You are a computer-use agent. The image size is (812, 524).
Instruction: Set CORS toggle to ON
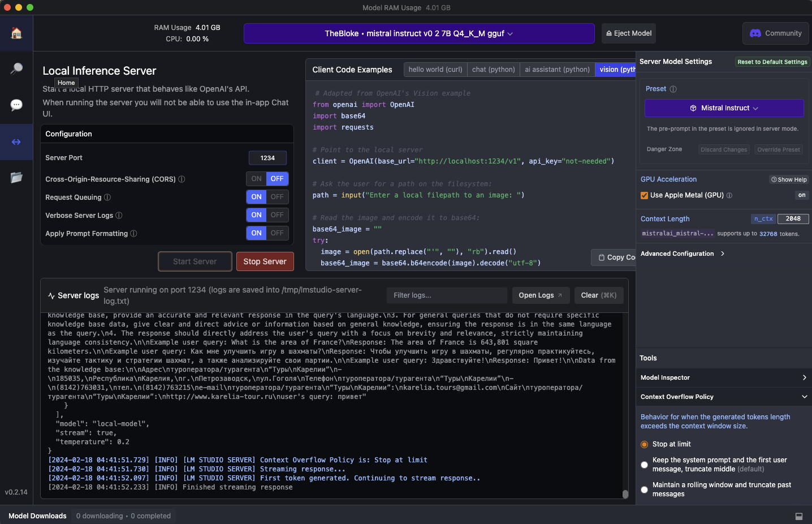pos(256,179)
